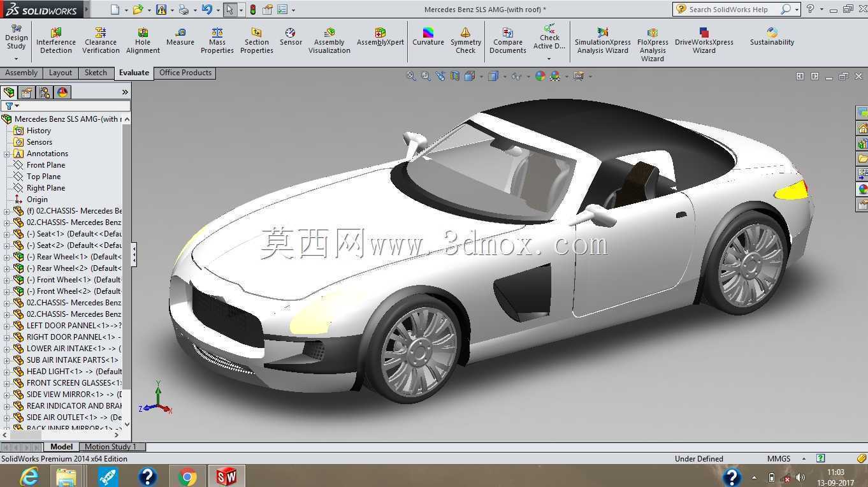The height and width of the screenshot is (487, 868).
Task: Click Zoom to Fit in view toolbar
Action: pyautogui.click(x=411, y=76)
